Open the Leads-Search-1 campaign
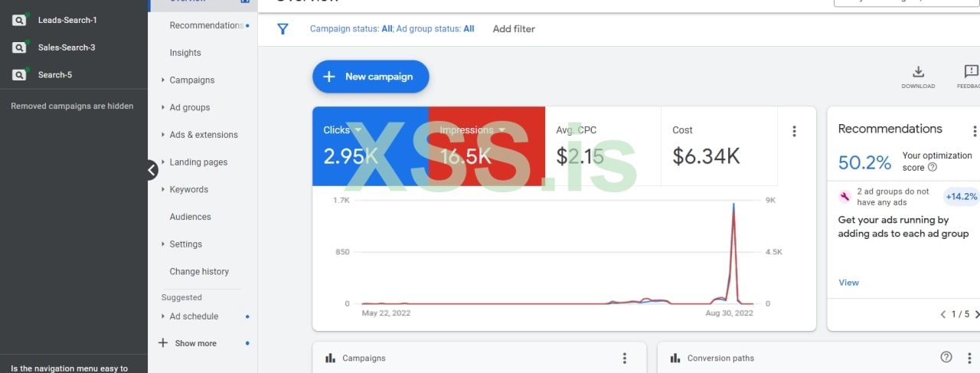 pyautogui.click(x=67, y=20)
